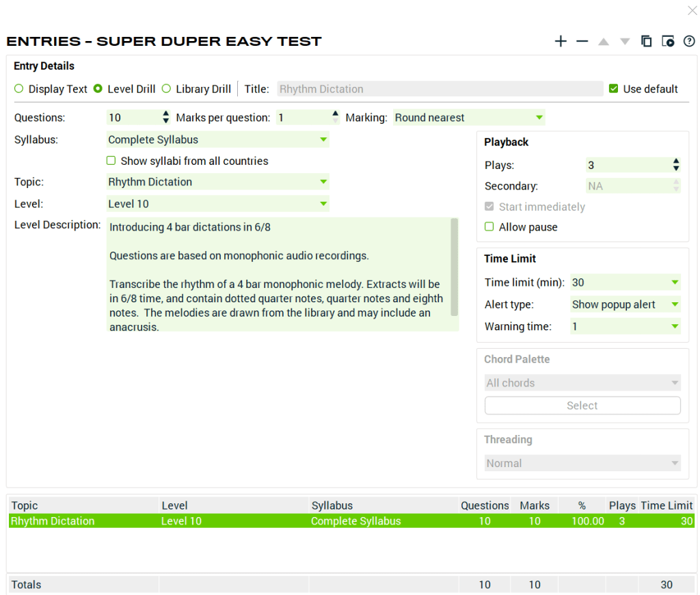Image resolution: width=700 pixels, height=595 pixels.
Task: Enable Show syllabi from all countries
Action: click(111, 161)
